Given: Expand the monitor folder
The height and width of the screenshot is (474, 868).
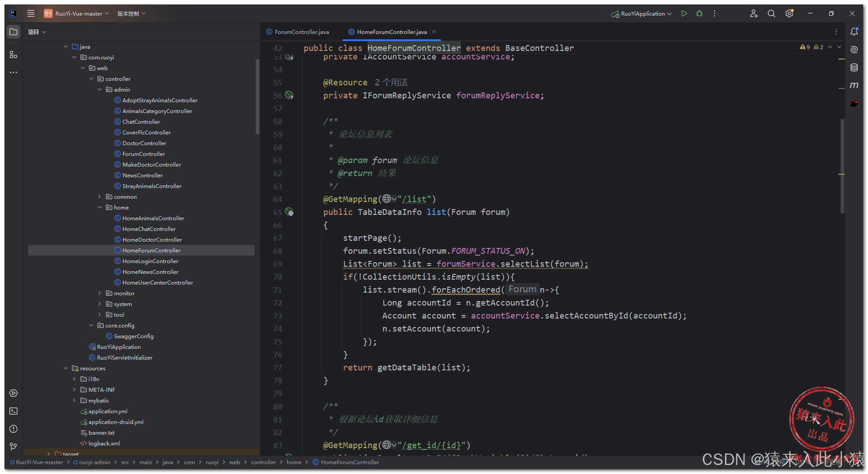Looking at the screenshot, I should click(100, 293).
